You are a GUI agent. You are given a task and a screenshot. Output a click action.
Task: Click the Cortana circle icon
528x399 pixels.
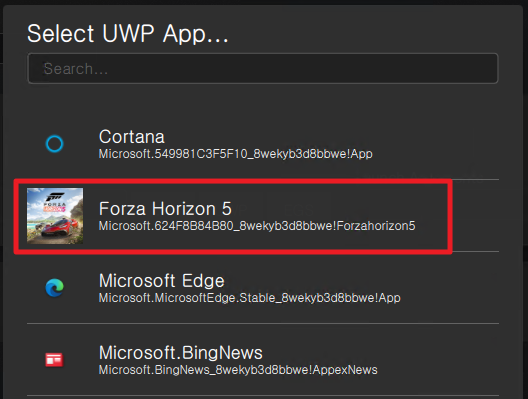pos(54,144)
